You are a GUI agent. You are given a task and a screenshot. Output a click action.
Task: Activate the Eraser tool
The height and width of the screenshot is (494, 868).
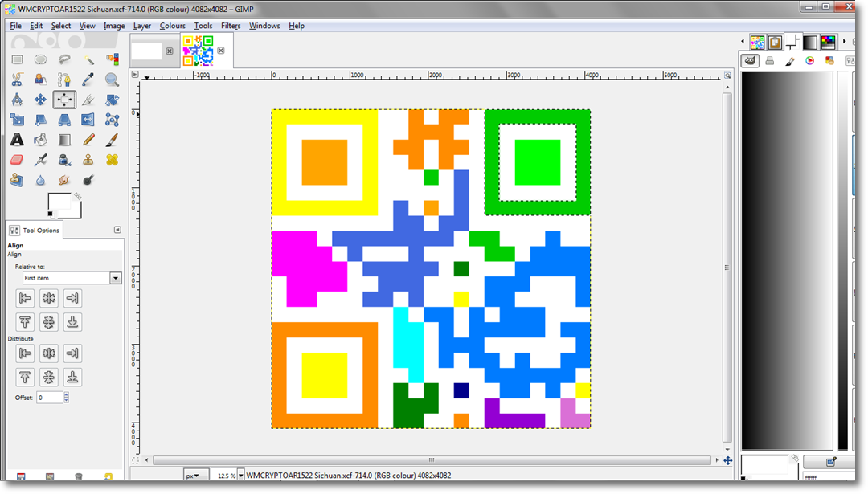click(17, 160)
